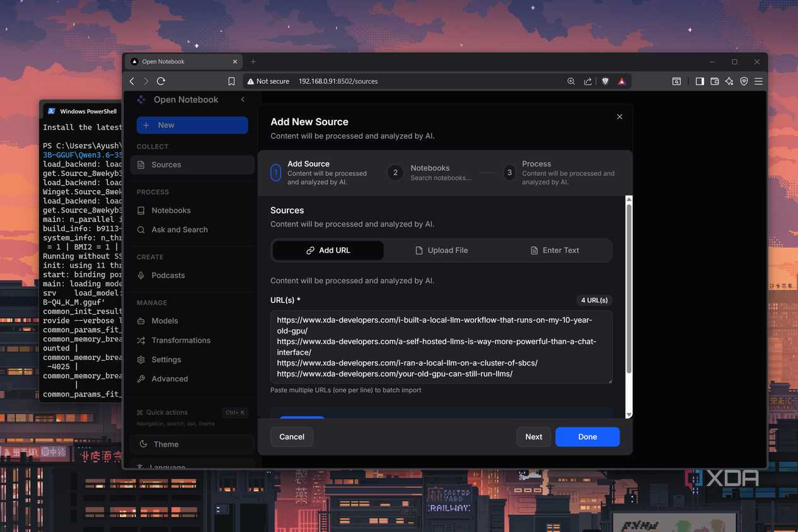Open Models in the sidebar
The width and height of the screenshot is (798, 532).
pyautogui.click(x=192, y=321)
